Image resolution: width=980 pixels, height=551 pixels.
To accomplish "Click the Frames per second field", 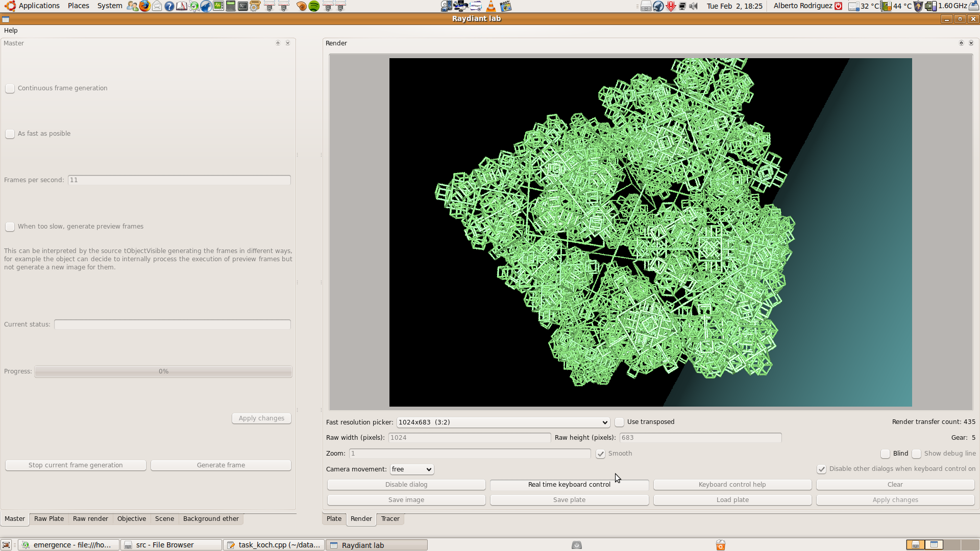I will click(x=179, y=180).
